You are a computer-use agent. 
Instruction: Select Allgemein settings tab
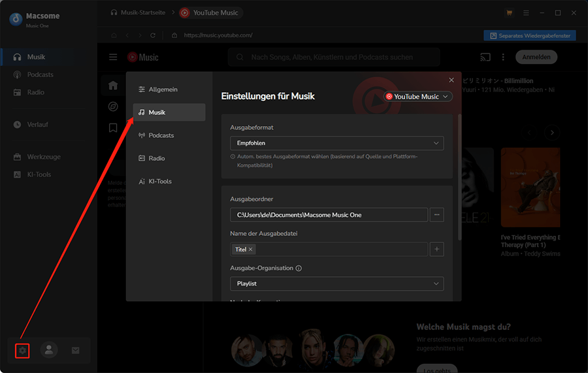coord(169,89)
